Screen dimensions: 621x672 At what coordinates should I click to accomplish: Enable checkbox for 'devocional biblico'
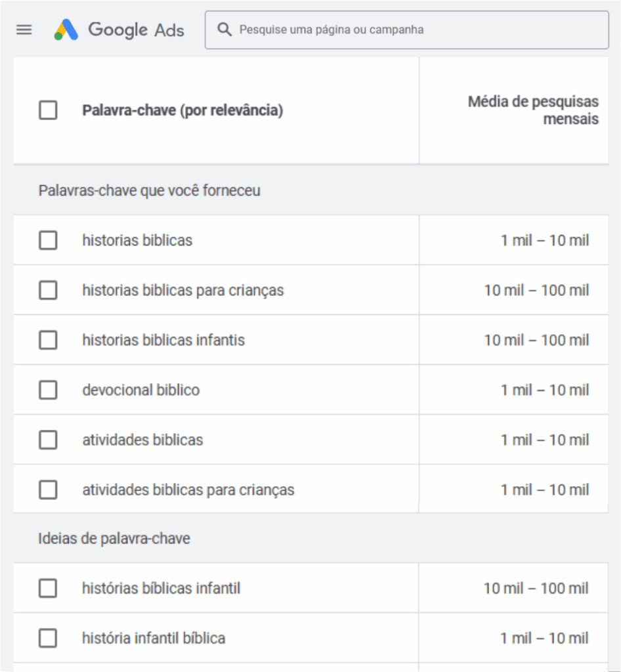48,390
